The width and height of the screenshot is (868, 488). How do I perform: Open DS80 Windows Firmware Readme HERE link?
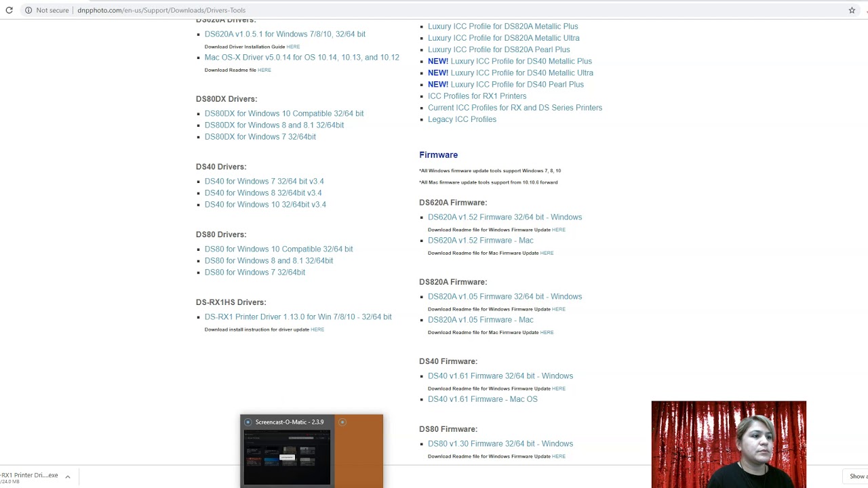click(558, 456)
